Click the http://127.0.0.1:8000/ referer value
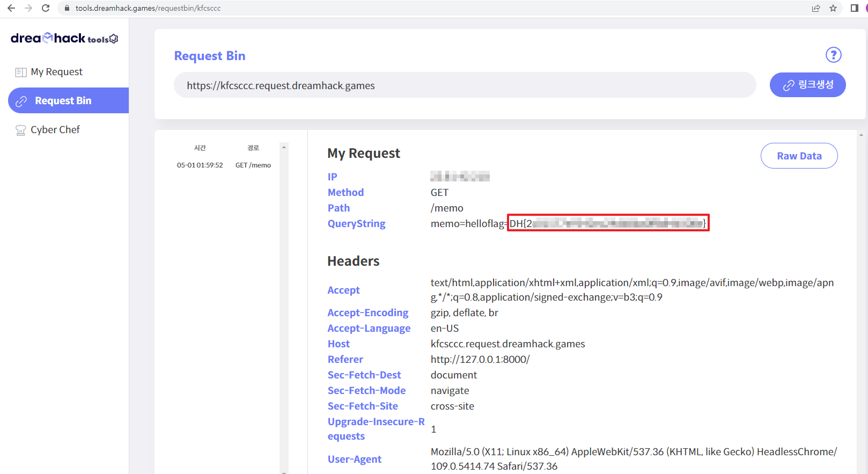Screen dimensions: 868x474 (x=480, y=359)
